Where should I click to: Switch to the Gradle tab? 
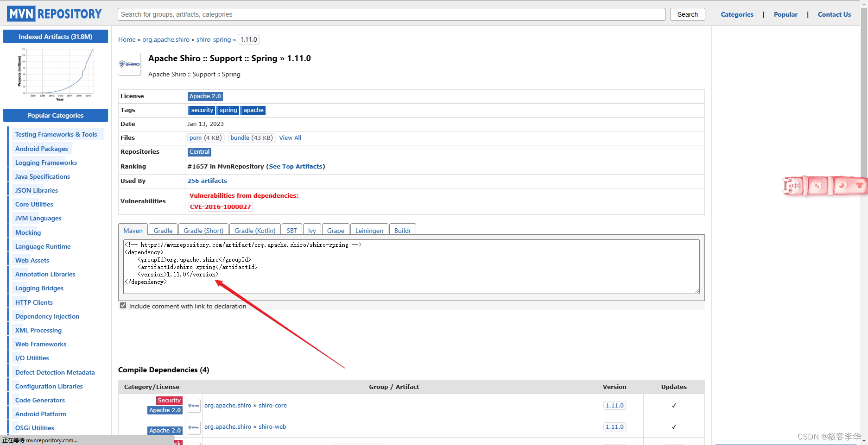tap(163, 231)
